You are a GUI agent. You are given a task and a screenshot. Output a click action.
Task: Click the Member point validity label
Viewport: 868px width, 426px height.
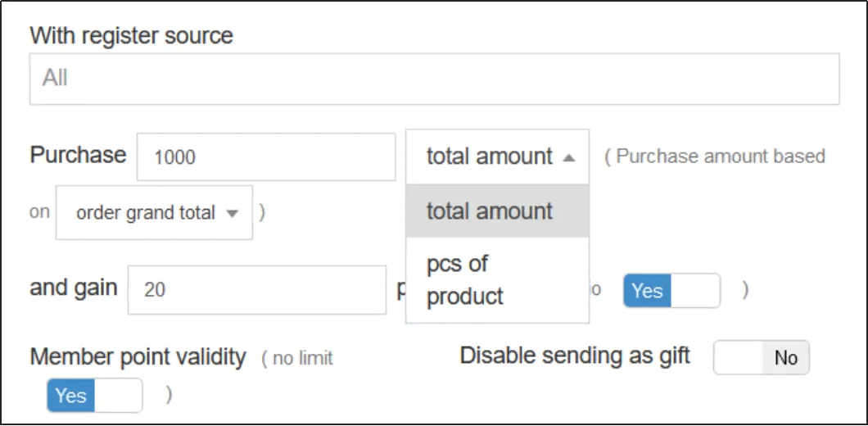[138, 357]
